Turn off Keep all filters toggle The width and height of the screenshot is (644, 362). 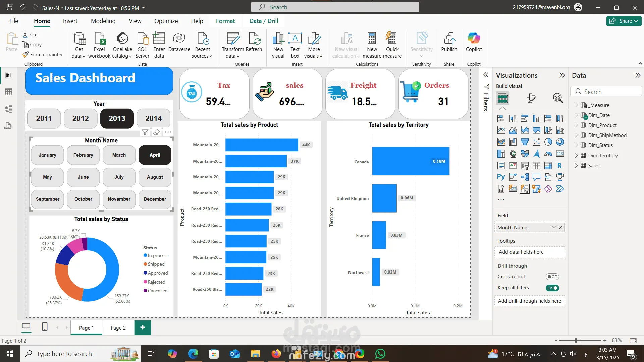[x=552, y=288]
